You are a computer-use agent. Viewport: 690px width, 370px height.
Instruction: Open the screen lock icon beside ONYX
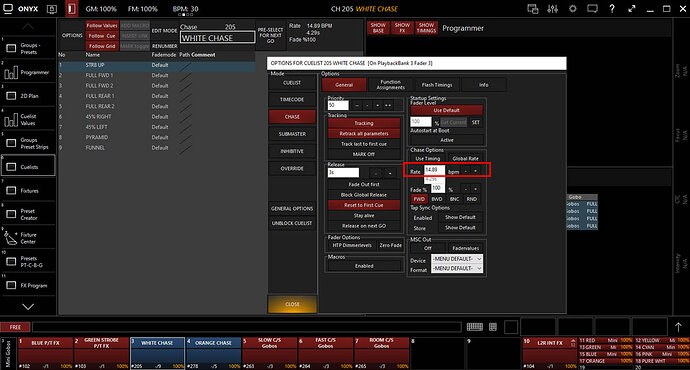click(51, 9)
